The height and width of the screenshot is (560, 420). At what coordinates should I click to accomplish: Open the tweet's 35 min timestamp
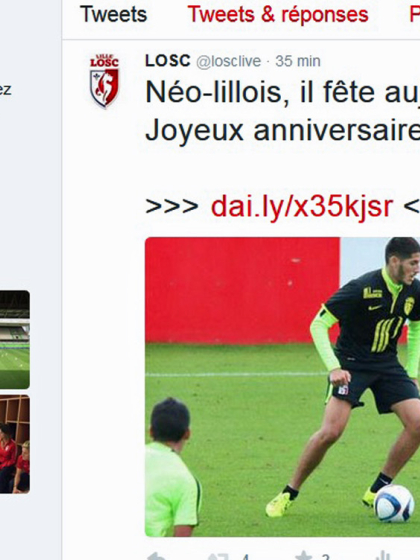298,61
